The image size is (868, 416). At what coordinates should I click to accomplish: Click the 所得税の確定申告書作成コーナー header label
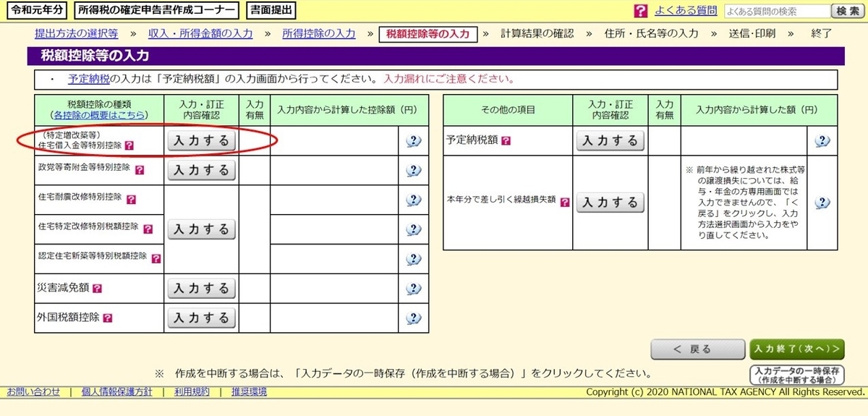point(157,10)
